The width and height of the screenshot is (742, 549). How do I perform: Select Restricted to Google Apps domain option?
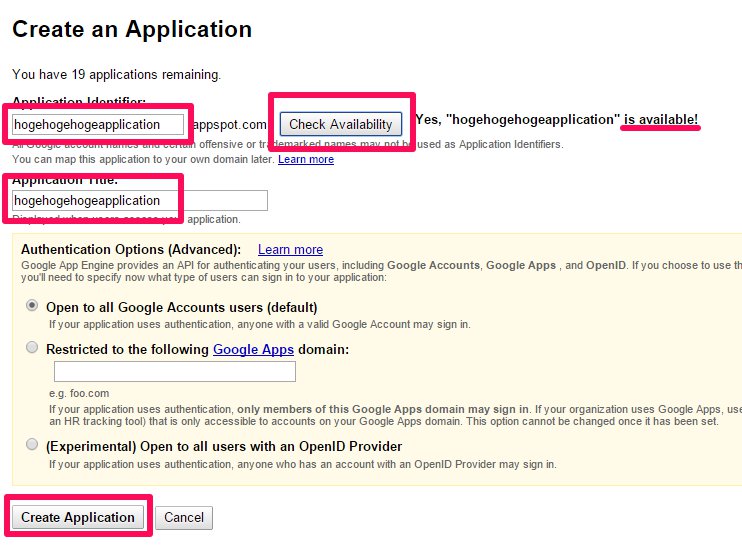tap(32, 347)
